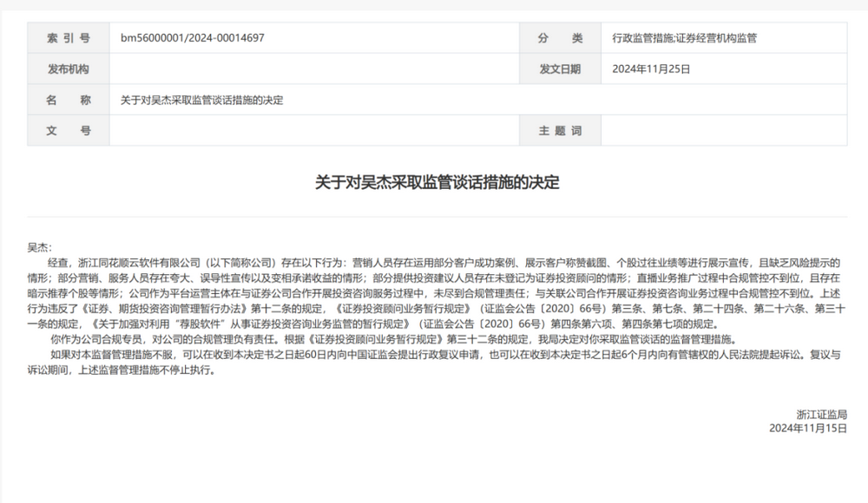Click the document name in the table row

[201, 100]
